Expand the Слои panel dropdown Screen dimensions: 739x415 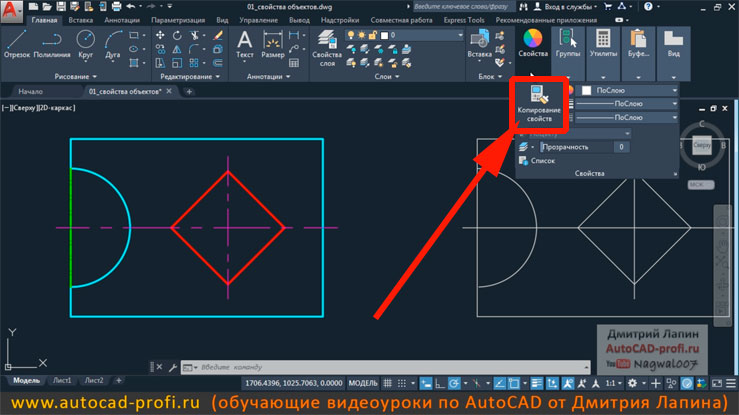387,76
